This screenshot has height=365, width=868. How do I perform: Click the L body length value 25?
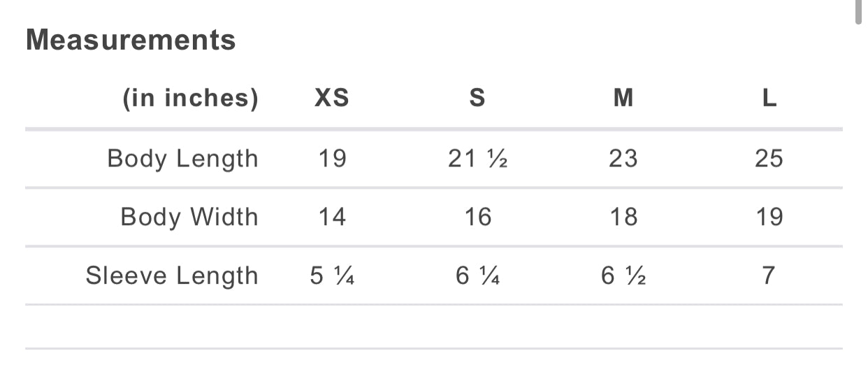pyautogui.click(x=769, y=159)
